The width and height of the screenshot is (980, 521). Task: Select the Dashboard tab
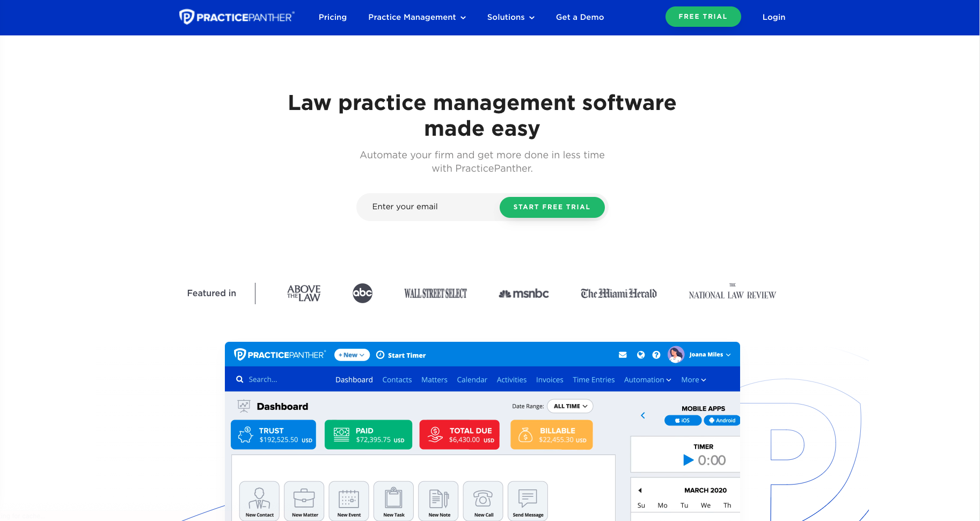click(354, 380)
